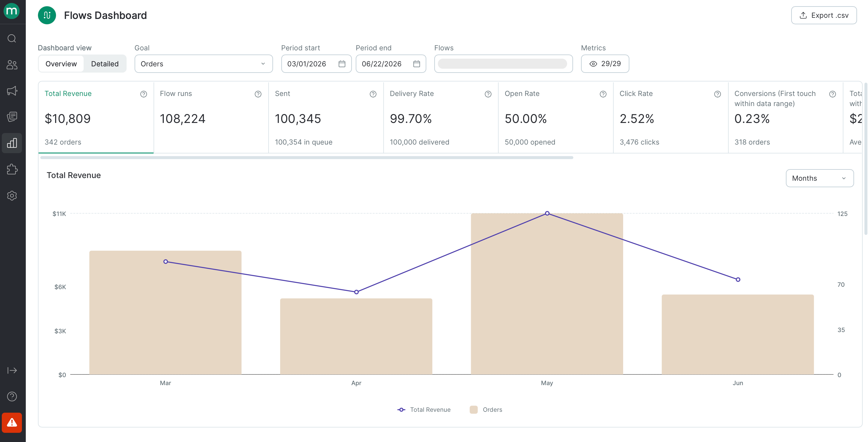The width and height of the screenshot is (868, 442).
Task: Switch to the Detailed dashboard view
Action: coord(105,64)
